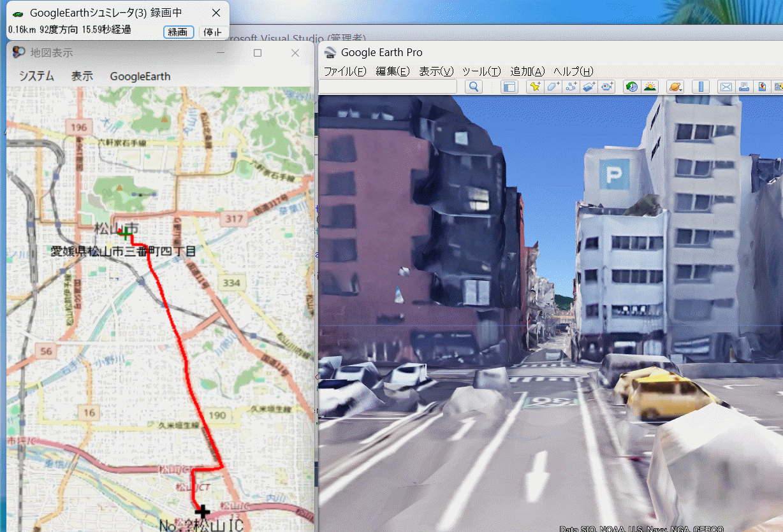Click the Record a Tour camera icon
The image size is (783, 532).
(607, 87)
